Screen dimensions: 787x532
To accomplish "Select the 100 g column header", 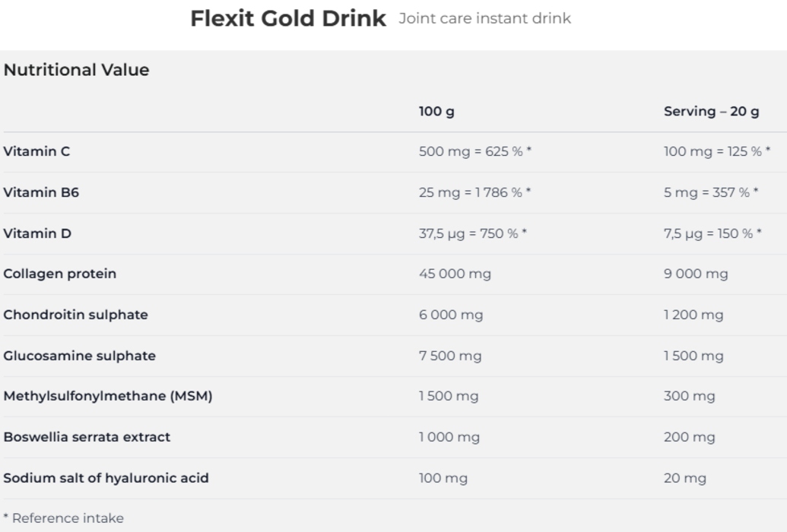I will (x=436, y=112).
